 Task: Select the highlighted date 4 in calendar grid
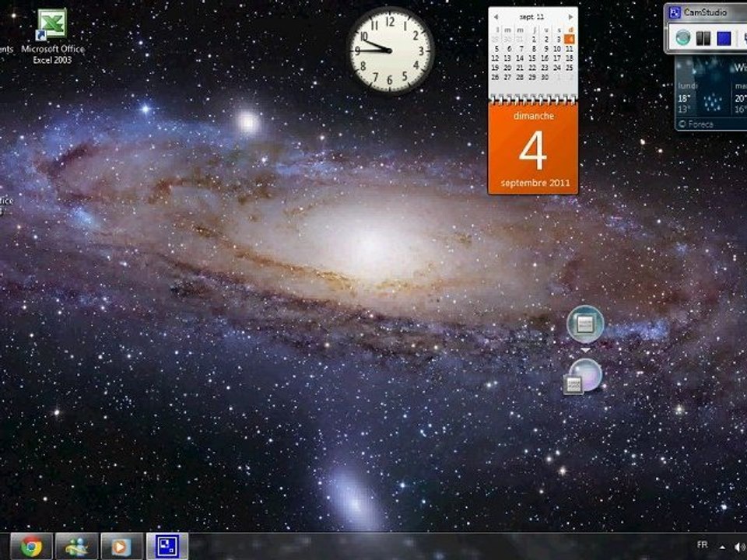[570, 39]
